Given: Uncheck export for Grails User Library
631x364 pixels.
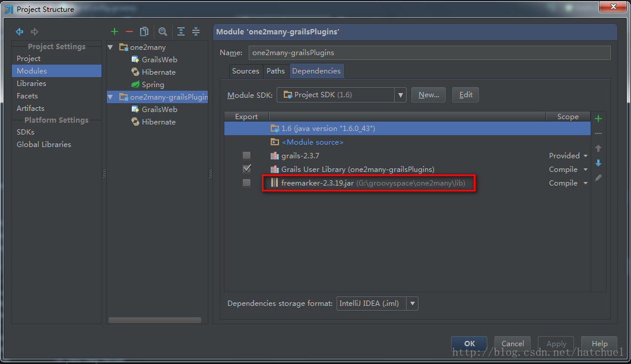Looking at the screenshot, I should click(x=247, y=169).
